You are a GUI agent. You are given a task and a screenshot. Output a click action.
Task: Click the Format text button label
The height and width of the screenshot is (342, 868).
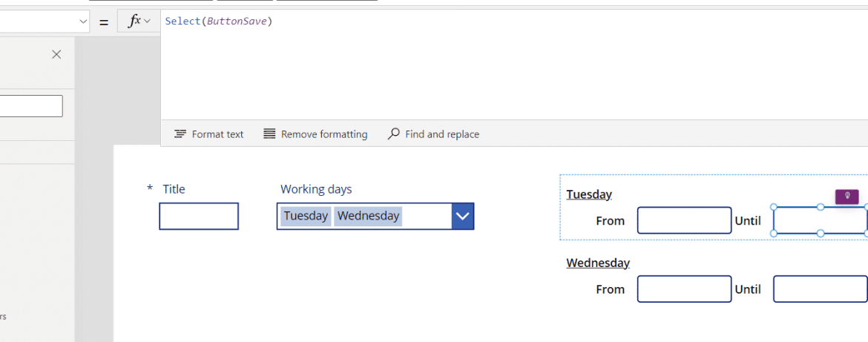tap(217, 134)
